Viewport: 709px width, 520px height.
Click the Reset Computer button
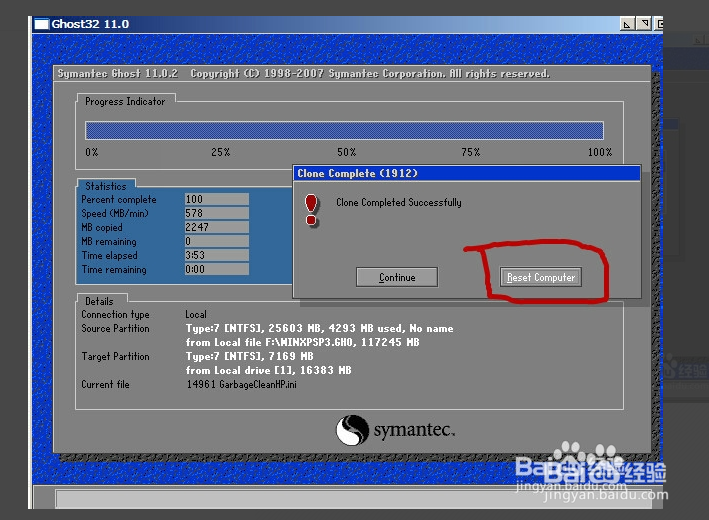click(540, 277)
